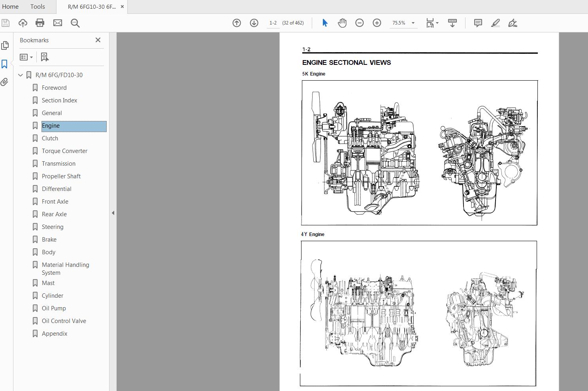Select the Highlight text pen tool
Viewport: 588px width, 391px height.
[495, 23]
